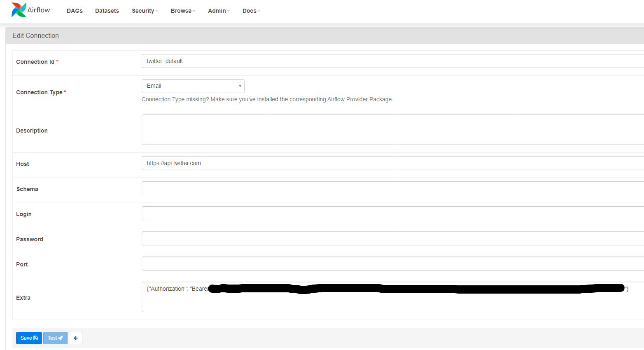Image resolution: width=644 pixels, height=350 pixels.
Task: Expand the Docs menu
Action: [251, 11]
